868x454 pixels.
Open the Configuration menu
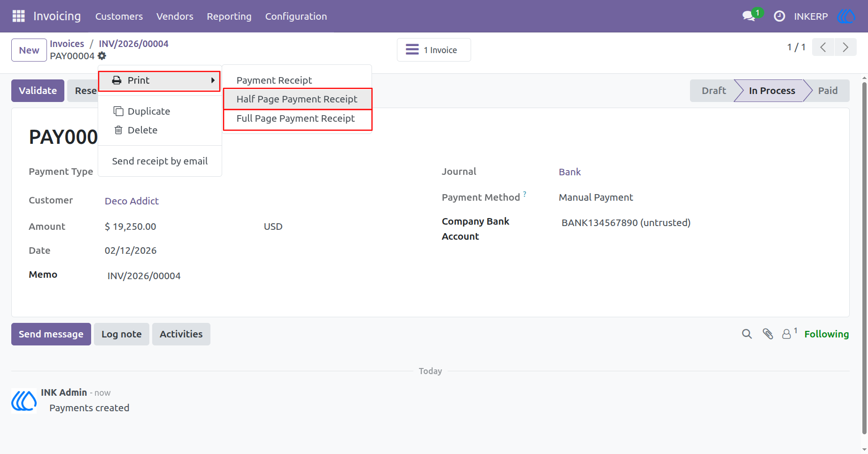tap(296, 16)
